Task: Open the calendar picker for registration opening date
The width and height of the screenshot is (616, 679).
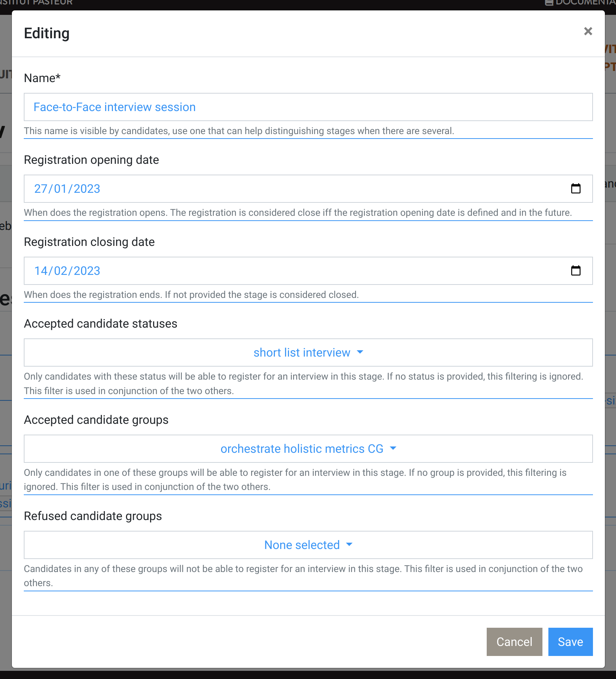Action: point(576,189)
